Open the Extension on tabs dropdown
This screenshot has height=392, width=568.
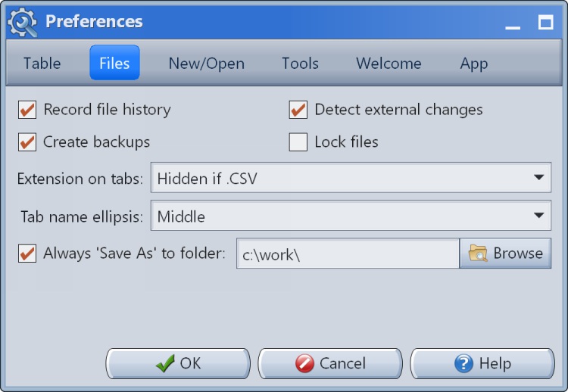pos(351,178)
